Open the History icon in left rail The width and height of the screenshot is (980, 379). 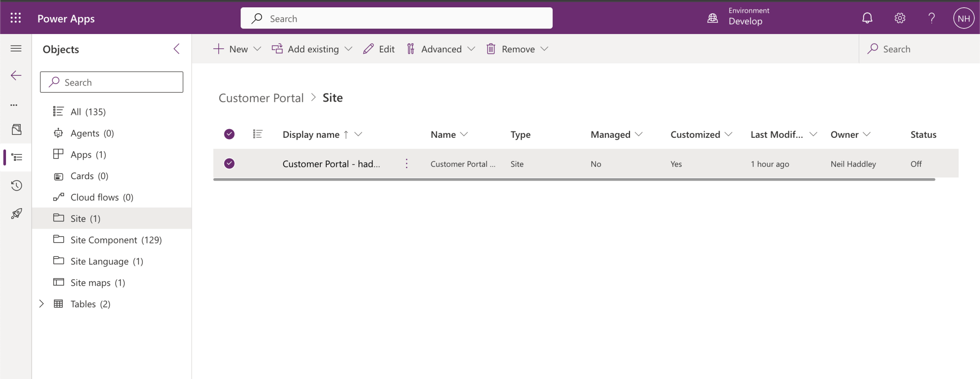coord(17,186)
